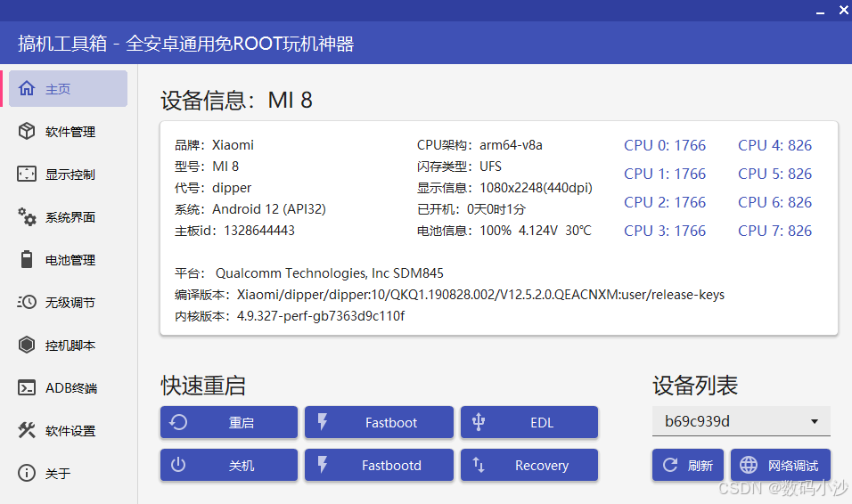
Task: Reboot device with 重启 button
Action: point(229,422)
